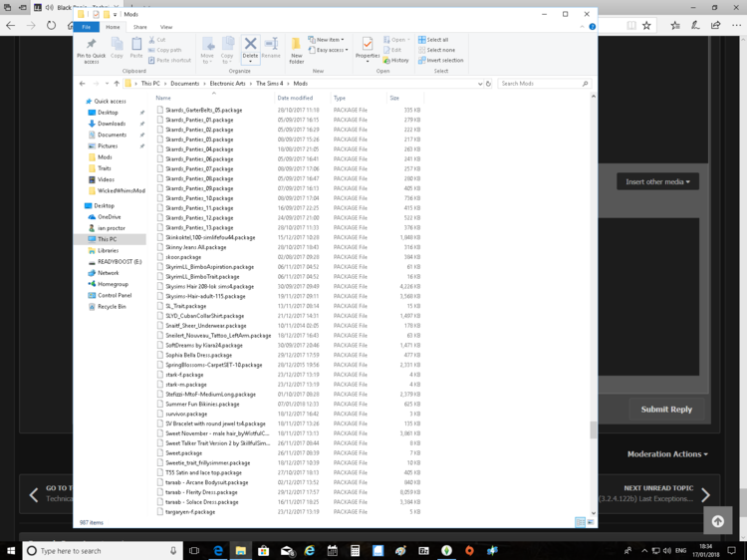747x560 pixels.
Task: Click the Copy to icon
Action: [x=227, y=44]
